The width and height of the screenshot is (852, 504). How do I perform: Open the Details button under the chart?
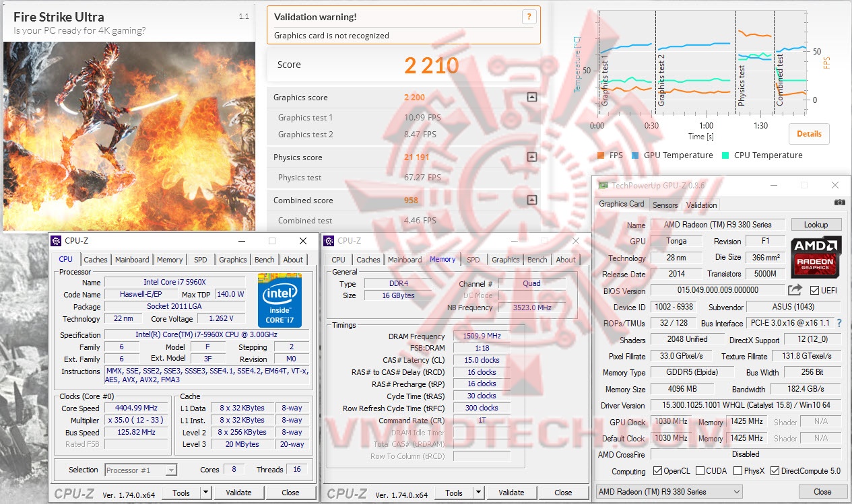coord(809,133)
